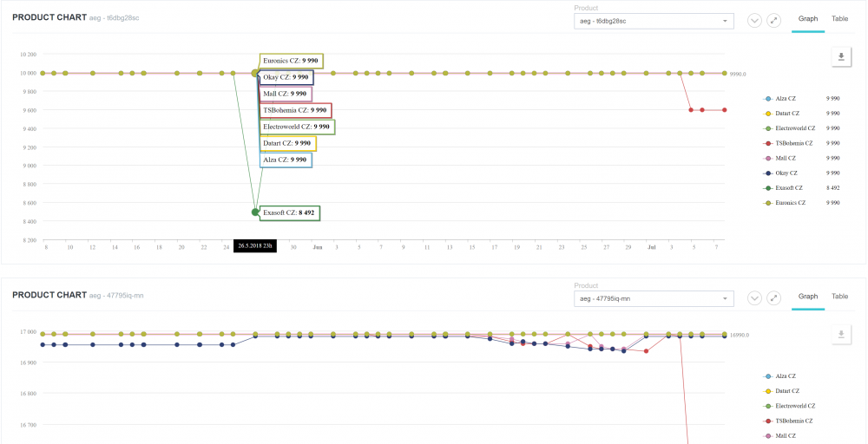Viewport: 868px width, 444px height.
Task: Open the t6dbg28sc product dropdown
Action: [654, 21]
